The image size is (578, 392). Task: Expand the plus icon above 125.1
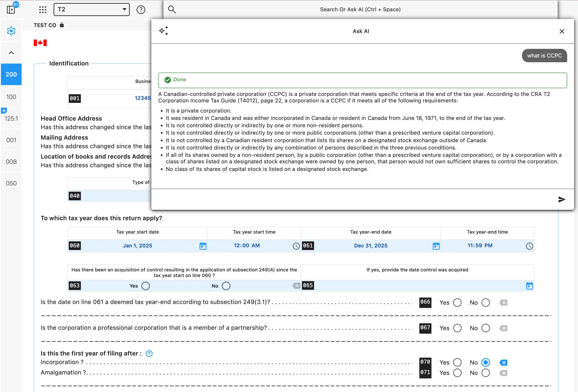click(x=4, y=111)
